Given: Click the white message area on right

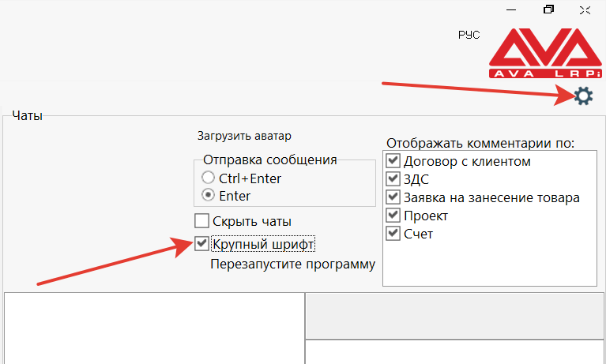Looking at the screenshot, I should tap(455, 352).
